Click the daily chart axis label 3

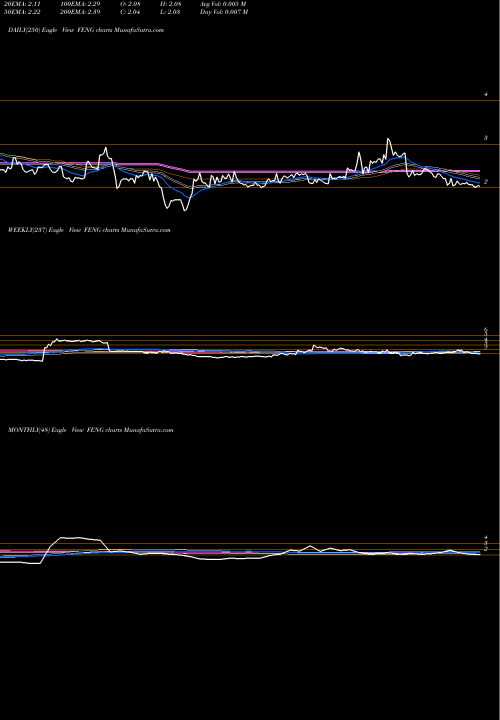tap(486, 138)
